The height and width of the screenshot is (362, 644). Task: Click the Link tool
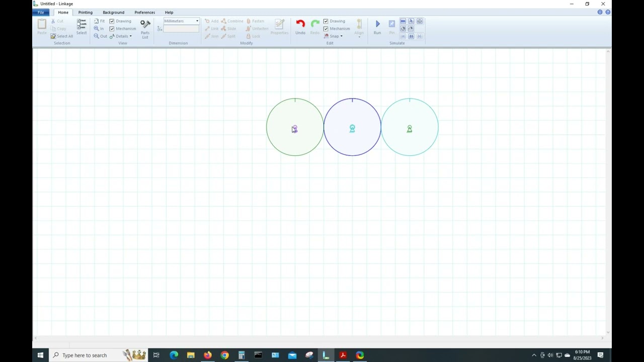click(211, 29)
